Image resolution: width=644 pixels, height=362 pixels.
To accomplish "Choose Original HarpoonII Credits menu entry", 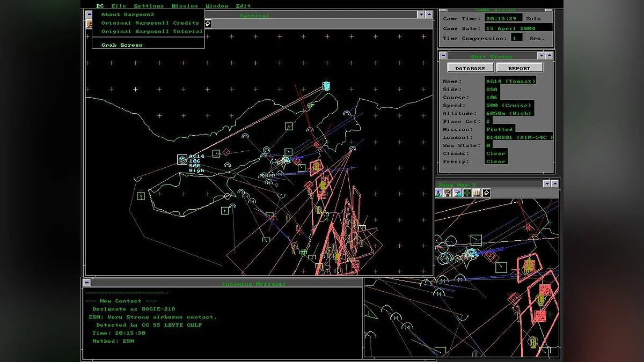I will tap(150, 23).
